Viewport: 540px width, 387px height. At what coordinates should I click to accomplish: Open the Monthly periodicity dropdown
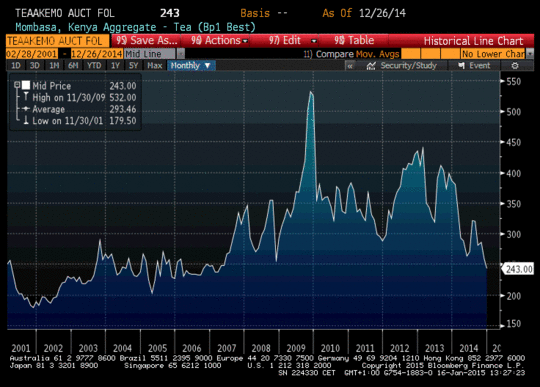[191, 65]
